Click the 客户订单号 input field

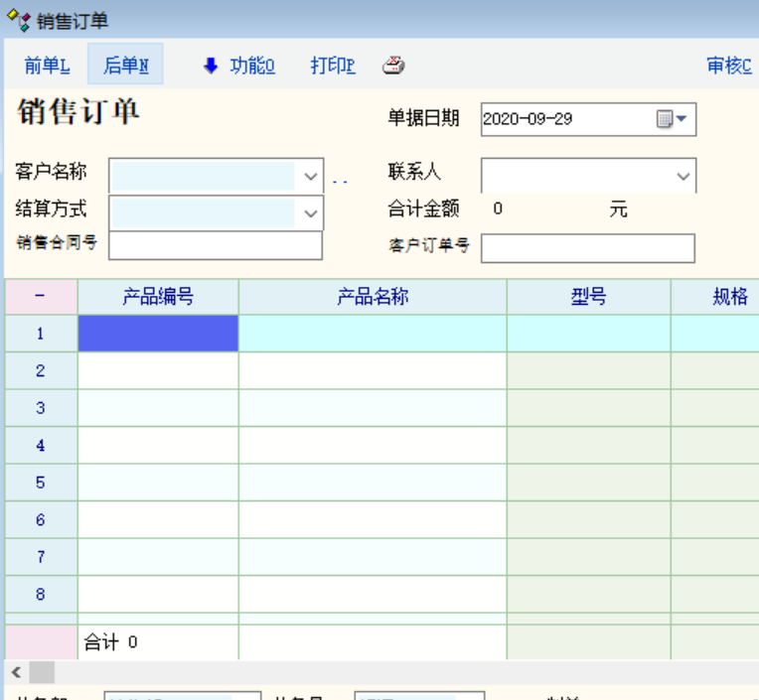click(587, 248)
